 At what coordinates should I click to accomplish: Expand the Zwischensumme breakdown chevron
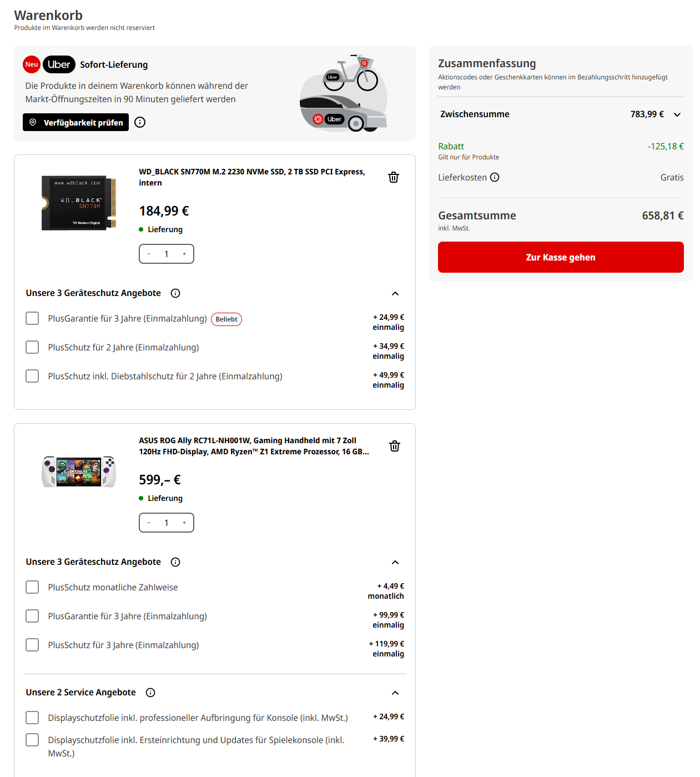pyautogui.click(x=677, y=114)
